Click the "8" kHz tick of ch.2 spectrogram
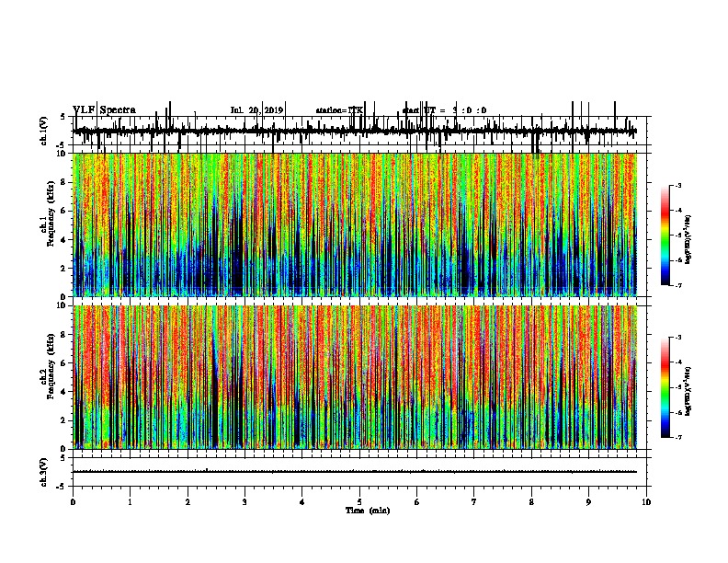The image size is (728, 563). (x=63, y=334)
